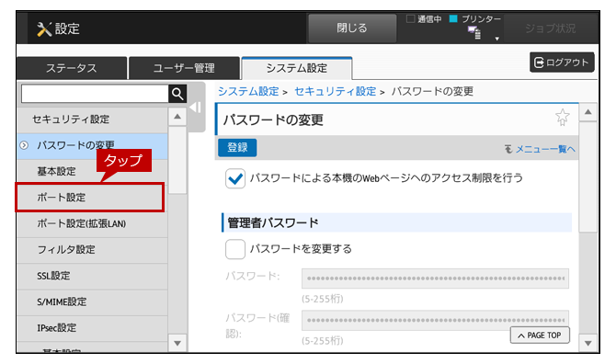Click the 登録 button

click(x=237, y=148)
